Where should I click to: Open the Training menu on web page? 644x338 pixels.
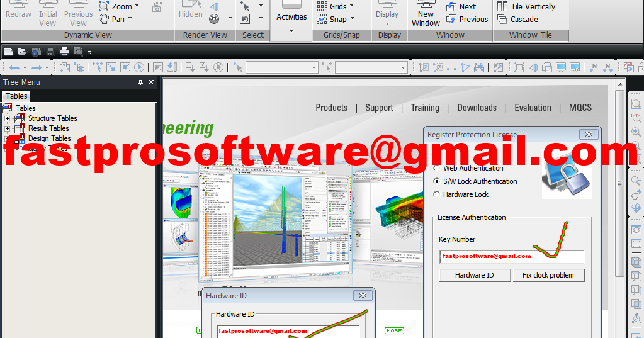tap(425, 108)
